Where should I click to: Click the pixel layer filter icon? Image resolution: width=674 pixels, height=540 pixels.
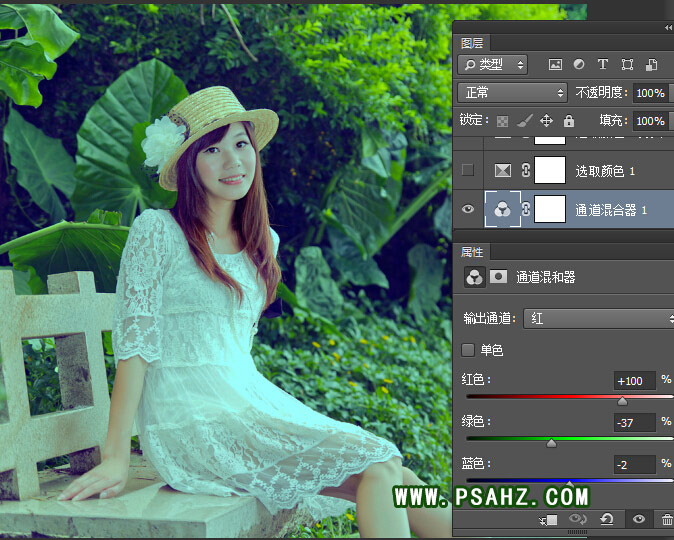click(555, 65)
